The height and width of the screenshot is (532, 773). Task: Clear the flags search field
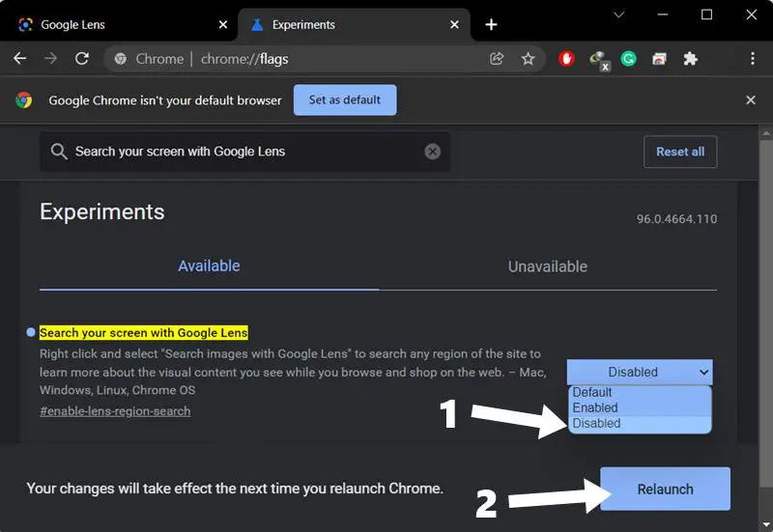432,152
